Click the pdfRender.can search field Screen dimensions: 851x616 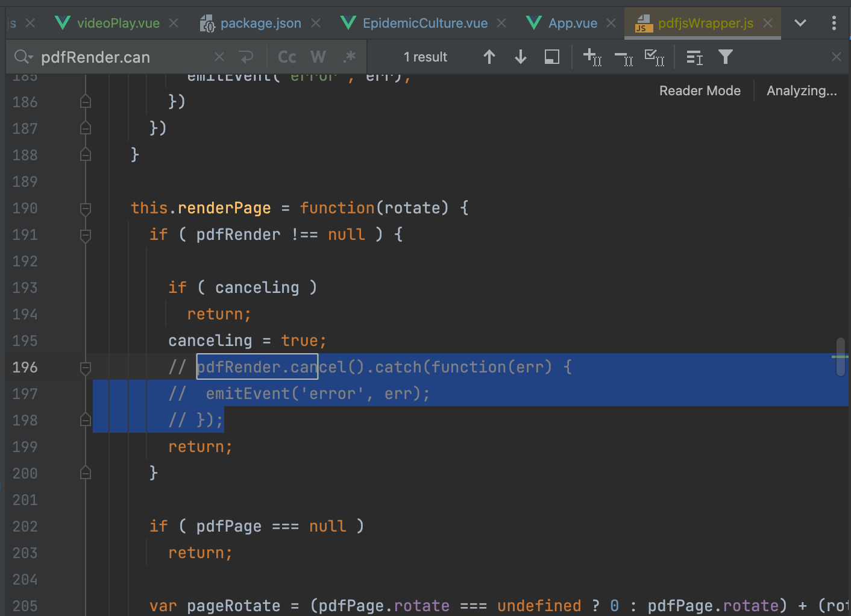(x=124, y=57)
